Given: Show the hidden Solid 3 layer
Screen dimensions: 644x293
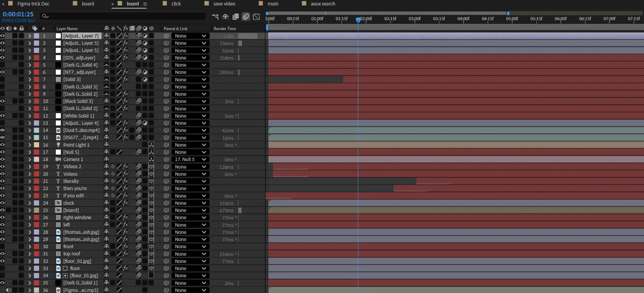Looking at the screenshot, I should pyautogui.click(x=3, y=79).
